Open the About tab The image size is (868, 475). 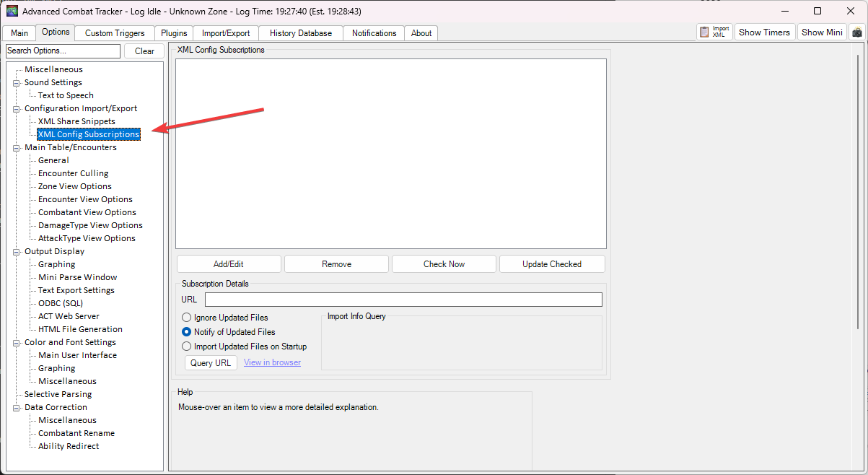[421, 33]
